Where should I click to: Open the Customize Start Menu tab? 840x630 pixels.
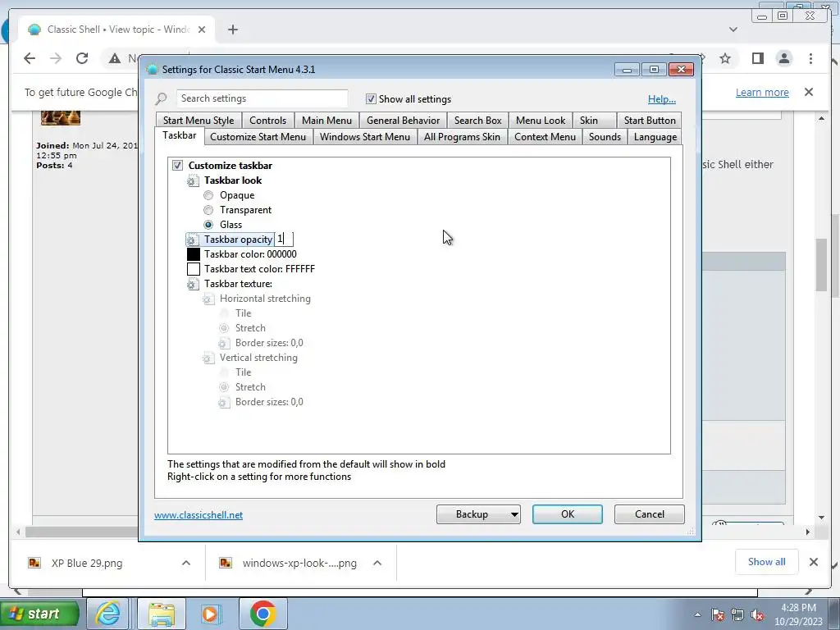pyautogui.click(x=258, y=137)
